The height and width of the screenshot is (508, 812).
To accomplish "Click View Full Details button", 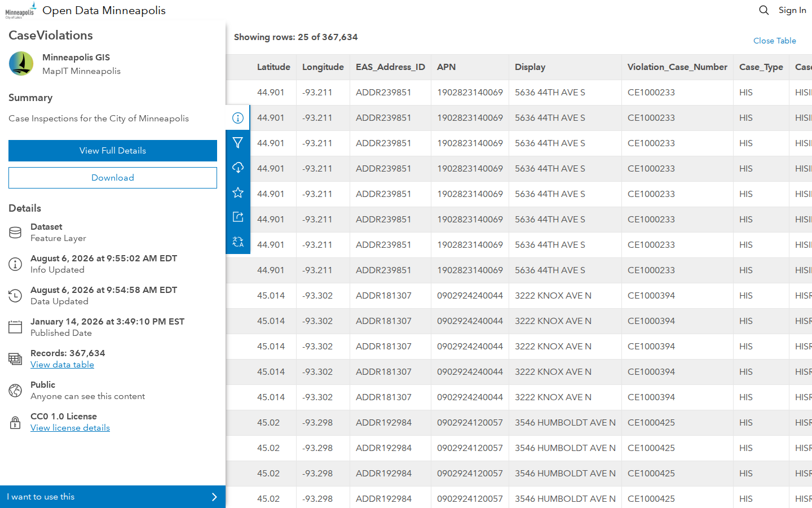I will pos(113,151).
